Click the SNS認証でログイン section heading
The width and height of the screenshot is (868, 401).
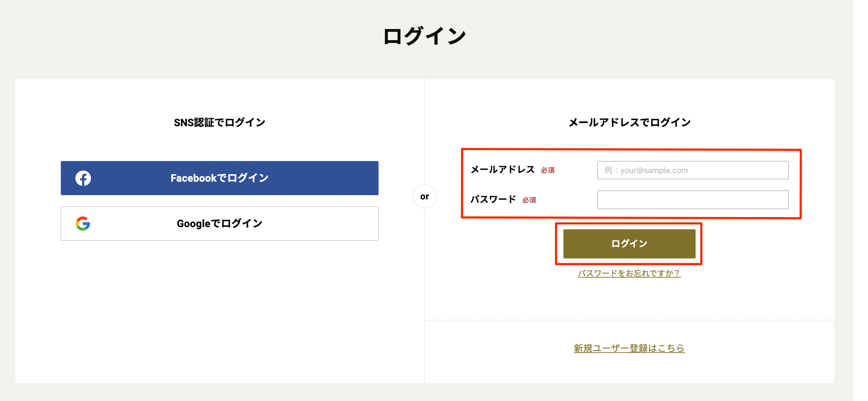pyautogui.click(x=219, y=122)
